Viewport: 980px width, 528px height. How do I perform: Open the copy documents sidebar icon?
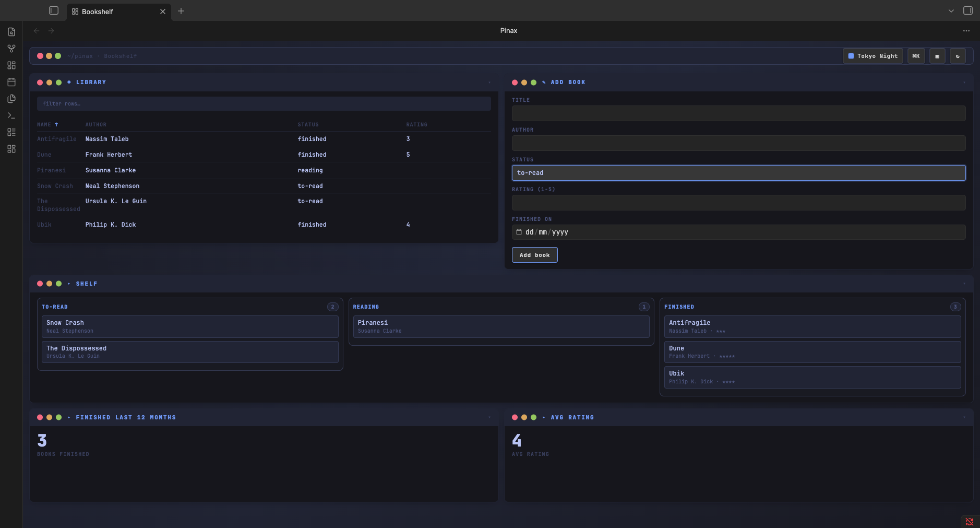(x=11, y=99)
